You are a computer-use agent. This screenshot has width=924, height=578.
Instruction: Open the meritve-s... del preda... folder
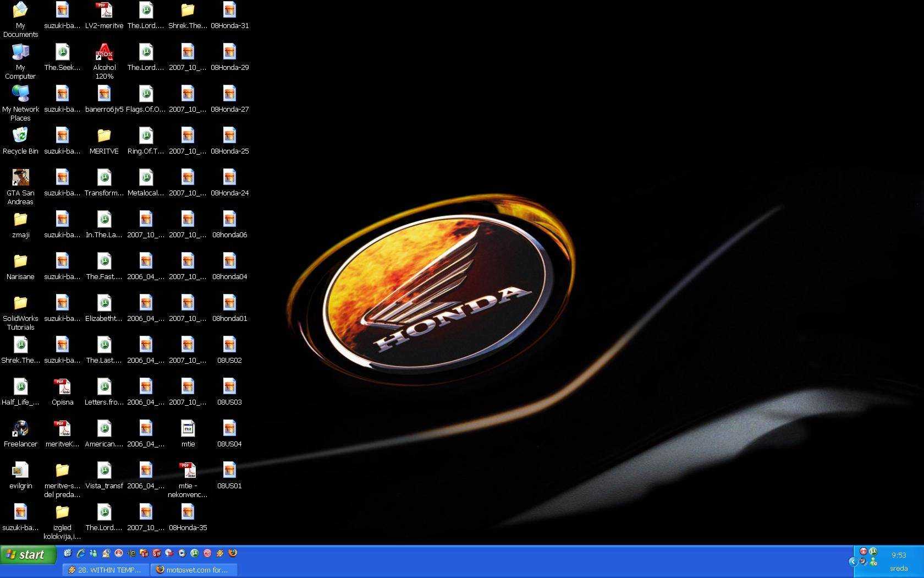pyautogui.click(x=62, y=479)
